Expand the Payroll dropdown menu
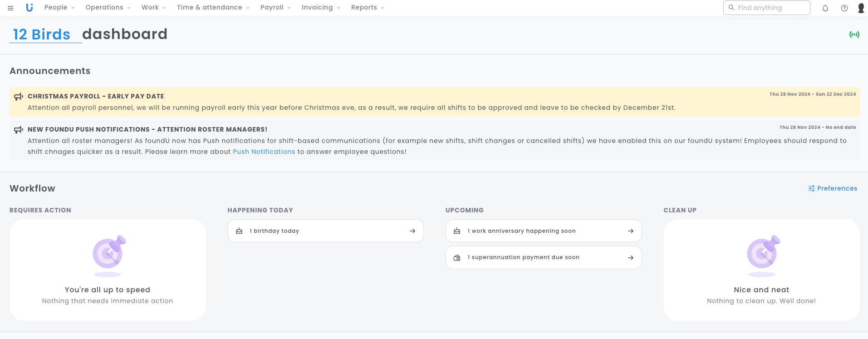 tap(275, 8)
